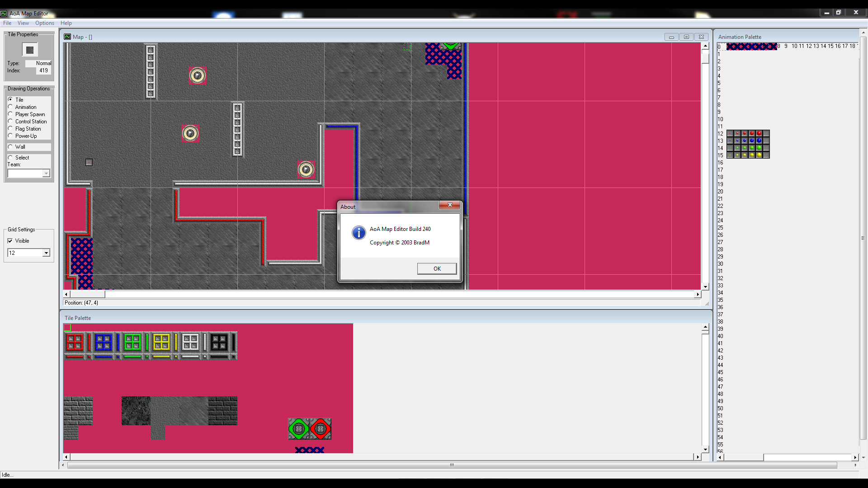Click OK in the About dialog
Screen dimensions: 868x488
pos(437,268)
